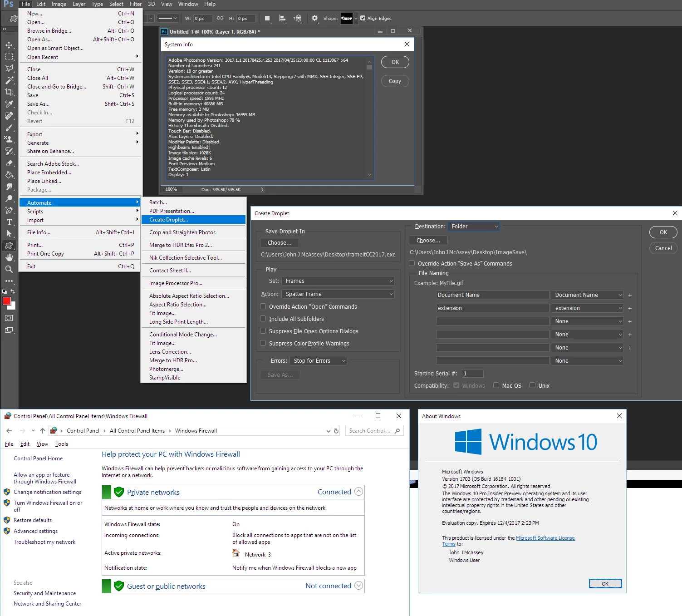
Task: Enable Suppress File Open Options Dialogs
Action: (x=263, y=331)
